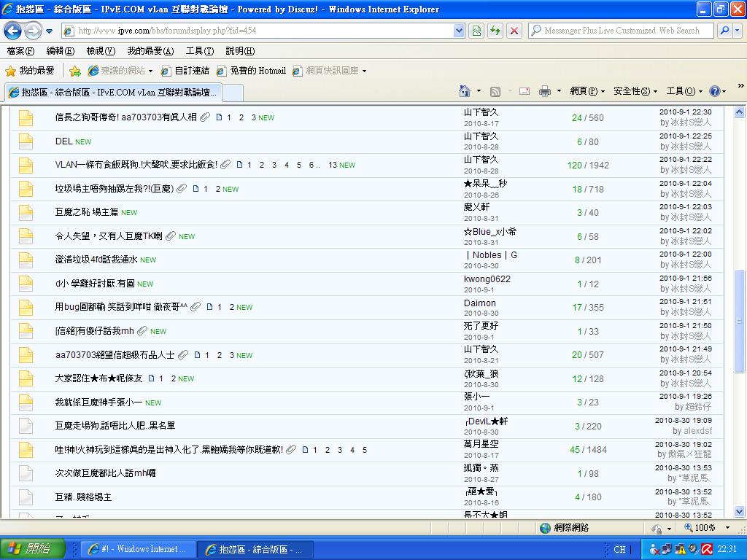
Task: Open the thread titled 巨魔之恥 場主篇
Action: point(87,212)
